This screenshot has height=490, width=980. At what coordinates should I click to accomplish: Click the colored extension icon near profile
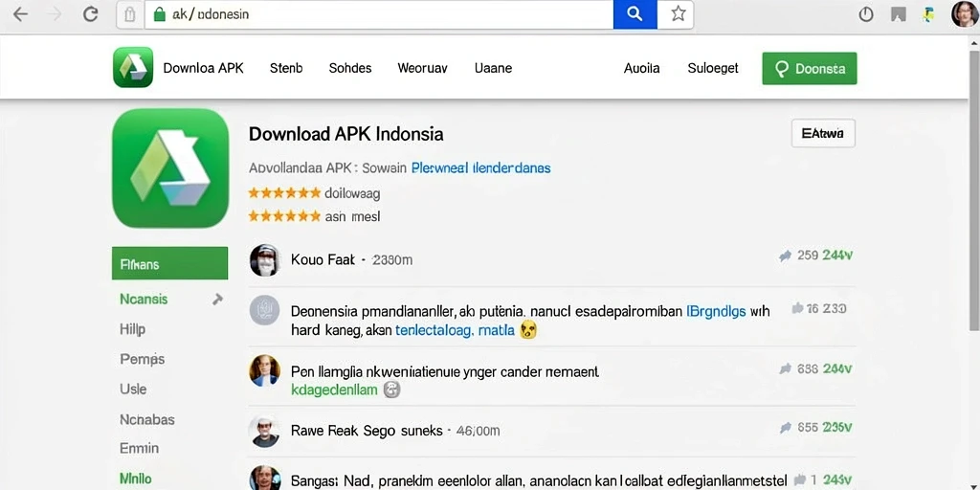click(x=929, y=14)
